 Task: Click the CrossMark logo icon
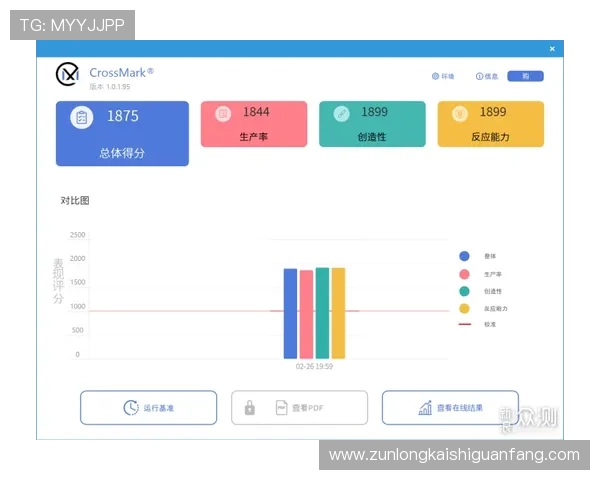coord(68,74)
